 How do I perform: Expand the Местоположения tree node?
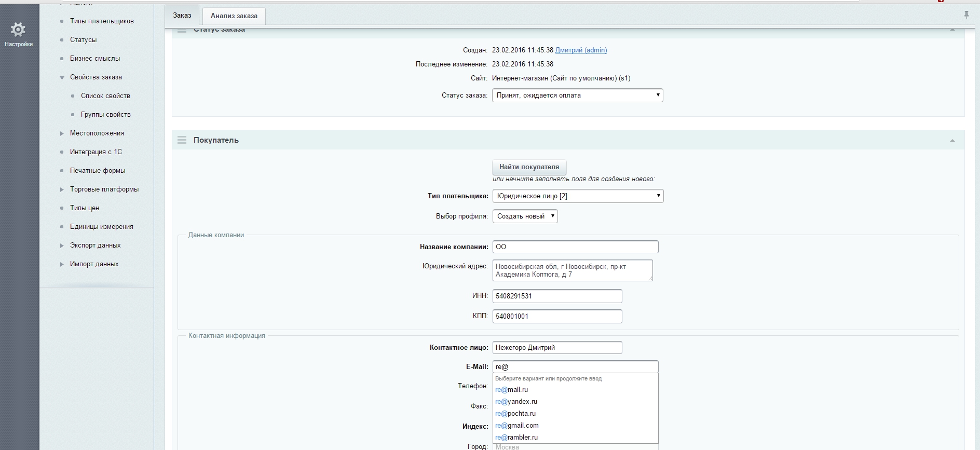[x=62, y=133]
